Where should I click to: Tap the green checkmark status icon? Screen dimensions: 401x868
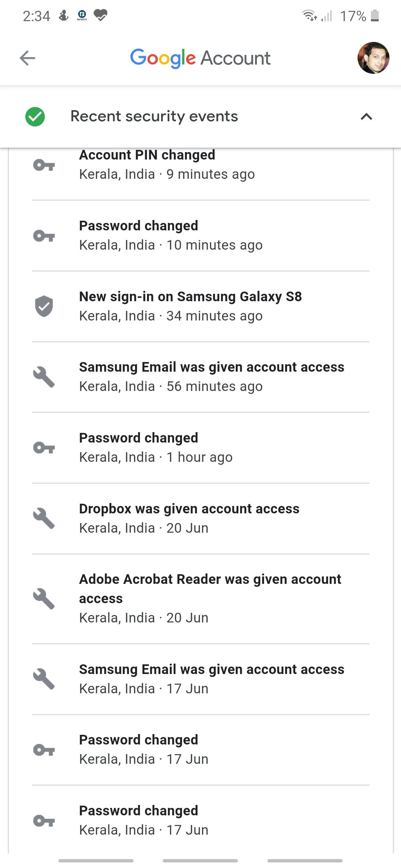(x=35, y=116)
